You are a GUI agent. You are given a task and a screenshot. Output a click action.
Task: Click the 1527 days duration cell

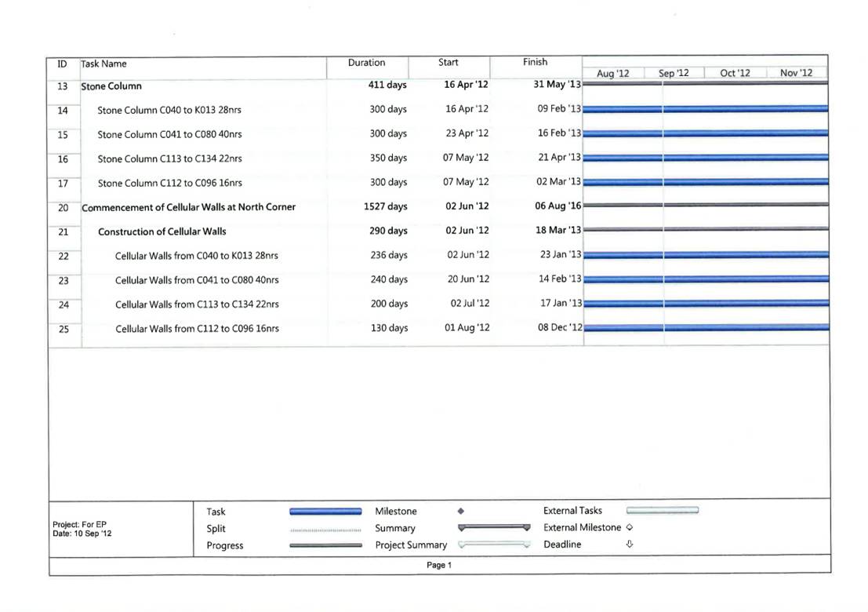pos(385,206)
